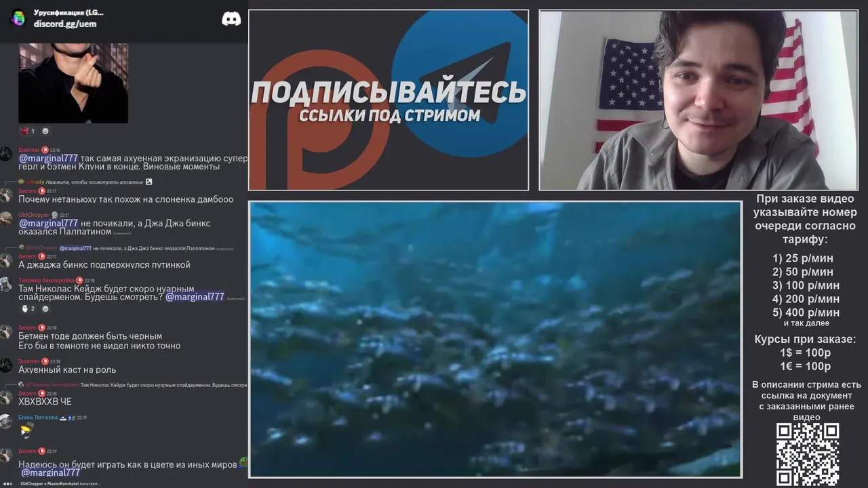868x488 pixels.
Task: Add a reaction next to the count 1 reaction
Action: pos(45,131)
